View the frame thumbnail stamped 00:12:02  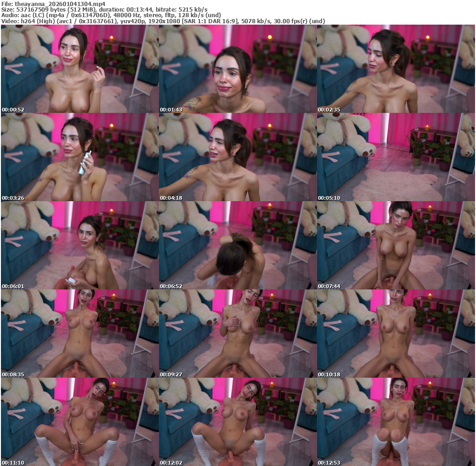pos(238,422)
